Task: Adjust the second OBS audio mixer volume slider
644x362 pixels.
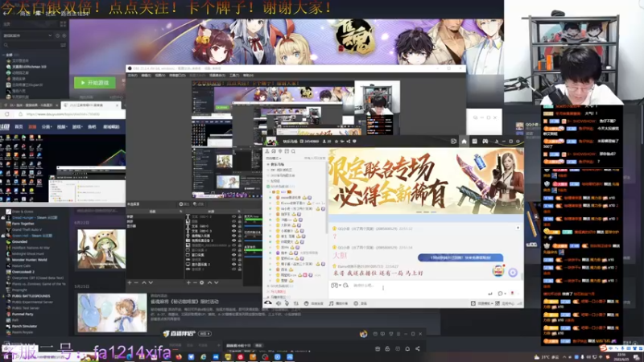Action: tap(253, 240)
